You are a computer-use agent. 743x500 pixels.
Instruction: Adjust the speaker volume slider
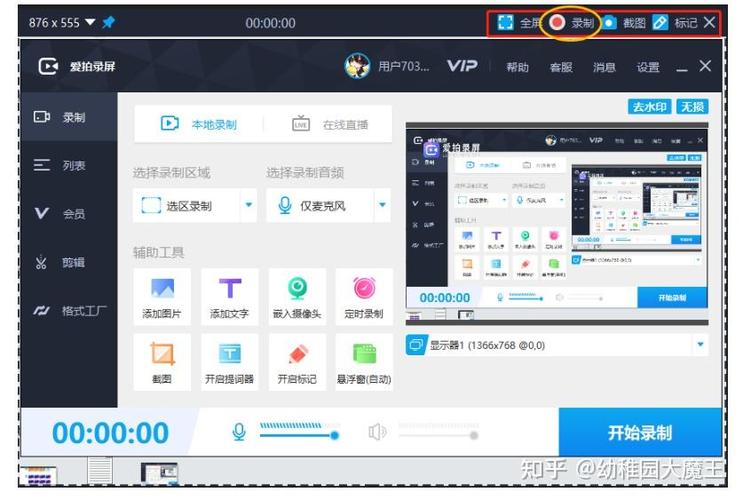(x=438, y=435)
